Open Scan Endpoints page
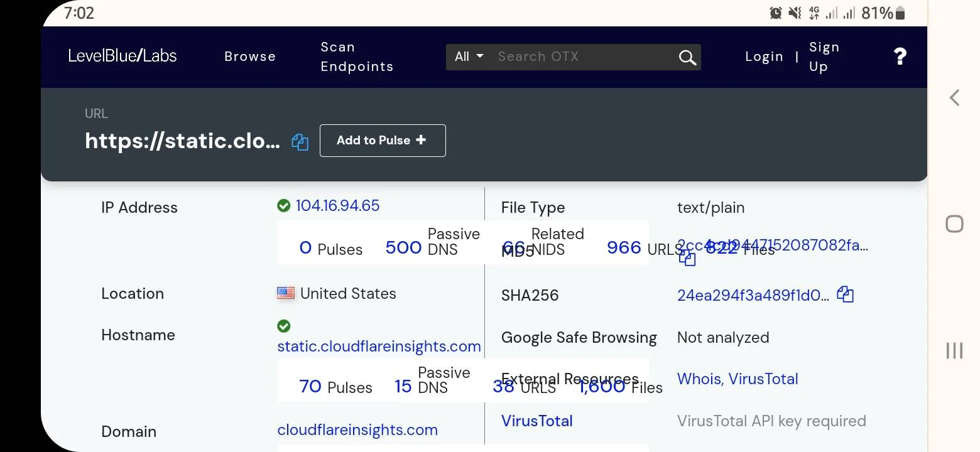This screenshot has height=452, width=980. click(357, 56)
